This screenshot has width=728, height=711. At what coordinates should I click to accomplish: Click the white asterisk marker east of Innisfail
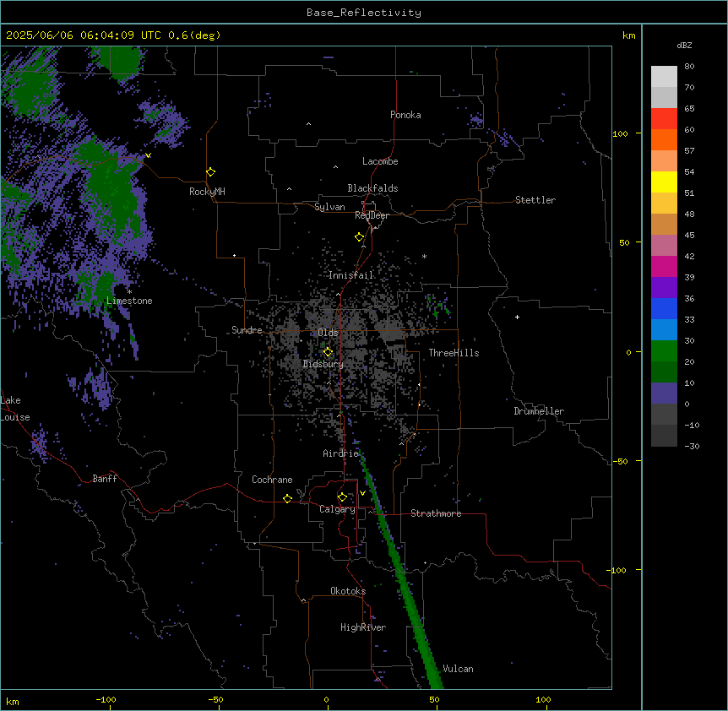(424, 256)
